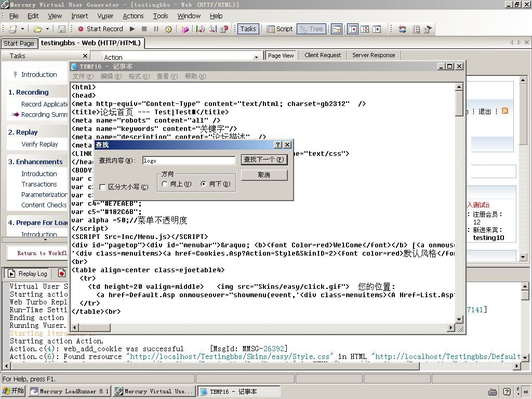Open the Introduction task link

point(39,75)
